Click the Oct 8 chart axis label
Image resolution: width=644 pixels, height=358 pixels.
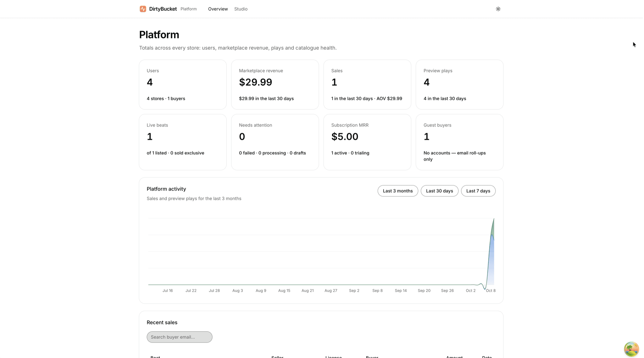[491, 291]
